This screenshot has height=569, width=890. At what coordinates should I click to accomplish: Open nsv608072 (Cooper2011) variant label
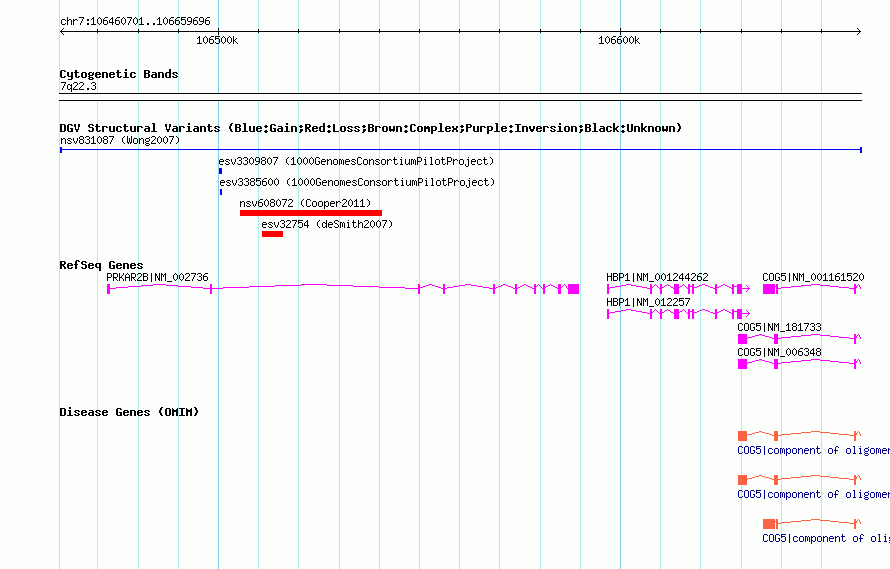[305, 203]
